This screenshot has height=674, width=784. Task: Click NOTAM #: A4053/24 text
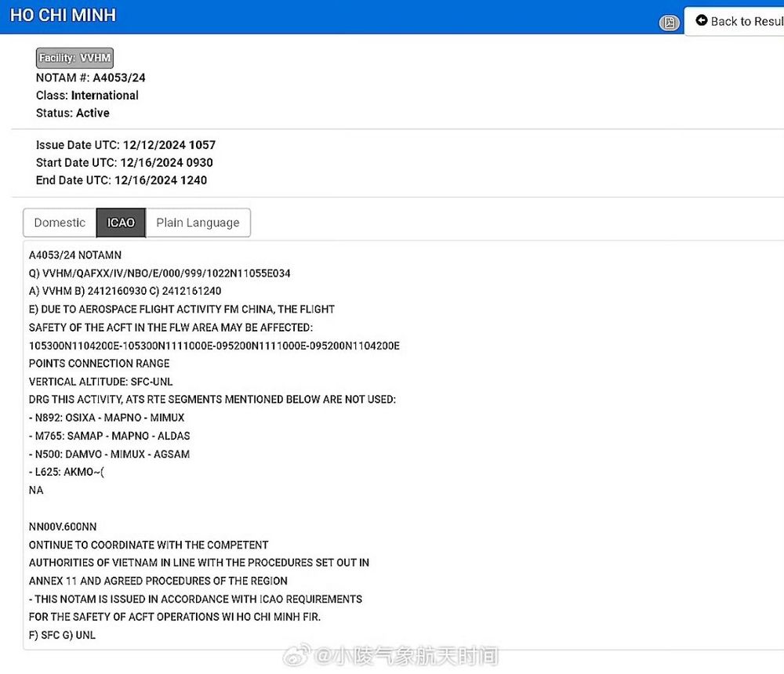pyautogui.click(x=90, y=78)
